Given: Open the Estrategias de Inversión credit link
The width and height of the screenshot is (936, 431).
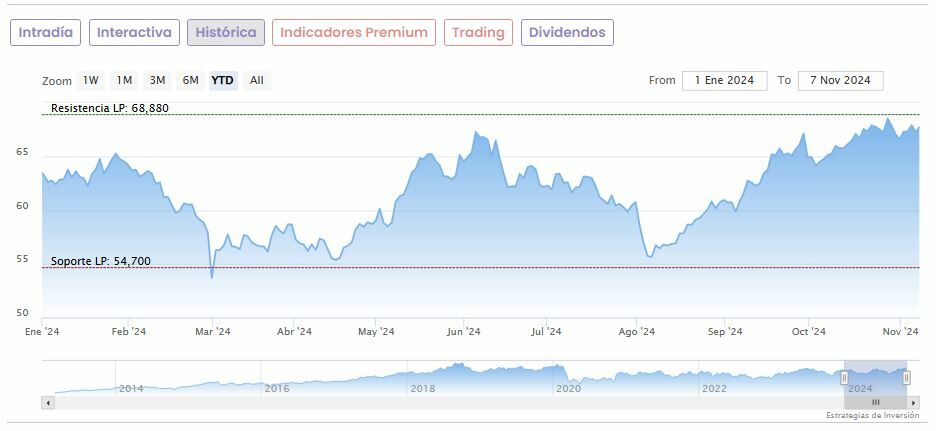Looking at the screenshot, I should click(872, 415).
